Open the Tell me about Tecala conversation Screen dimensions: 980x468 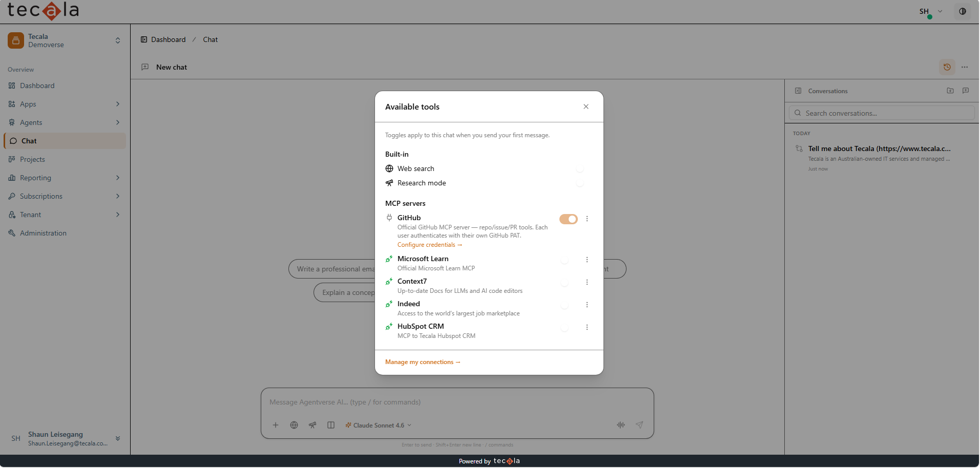coord(881,158)
